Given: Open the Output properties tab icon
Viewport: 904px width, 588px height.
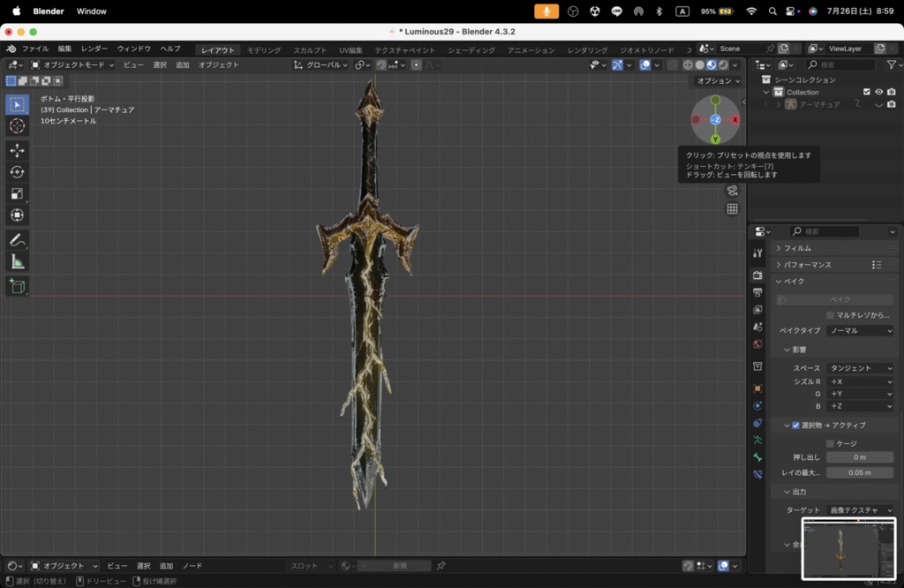Looking at the screenshot, I should pos(757,292).
